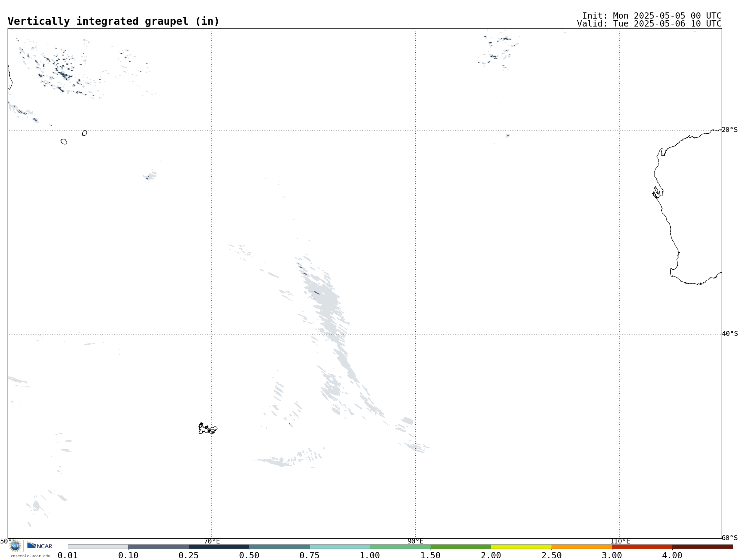This screenshot has width=744, height=560.
Task: Click the 0.10 slate gray color swatch
Action: click(158, 547)
